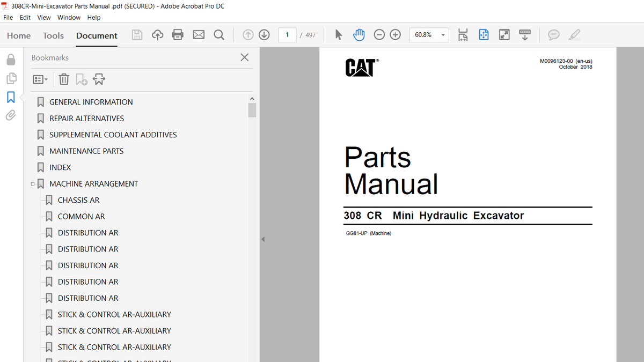
Task: Click 'GG81-UP (Machine)' text on page
Action: pyautogui.click(x=369, y=233)
